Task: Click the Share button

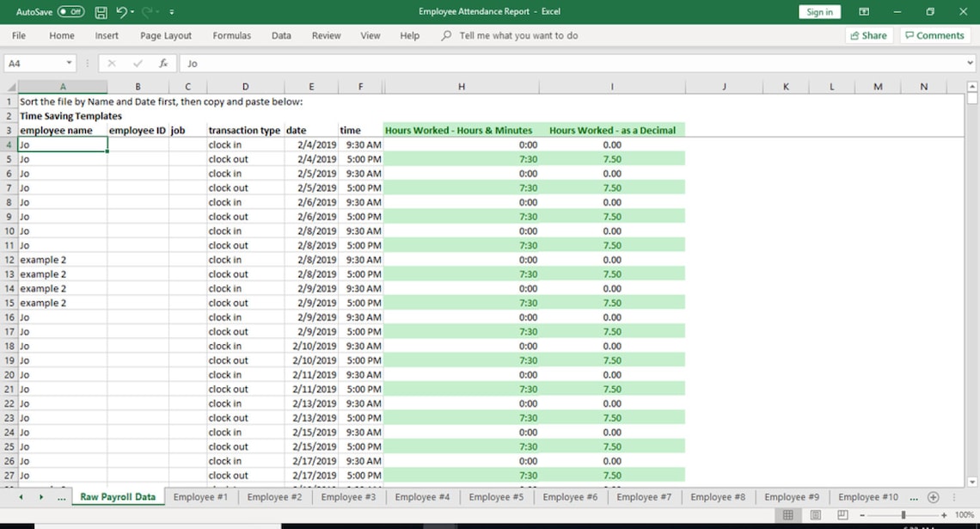Action: pyautogui.click(x=868, y=35)
